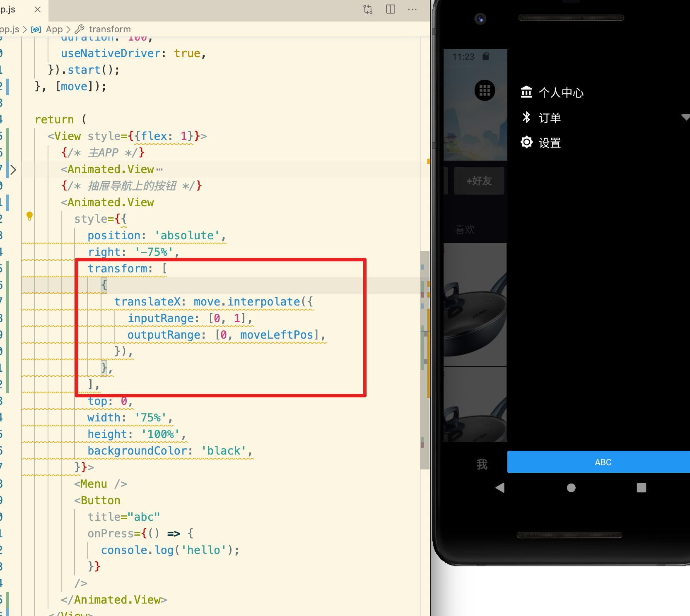The image size is (690, 616).
Task: Open the compare changes icon in editor toolbar
Action: pyautogui.click(x=368, y=9)
